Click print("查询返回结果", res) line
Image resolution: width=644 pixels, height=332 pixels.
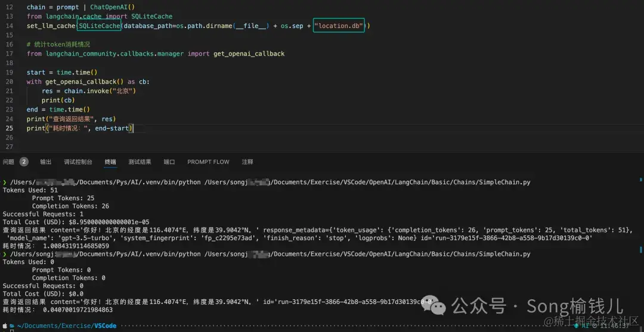point(72,119)
